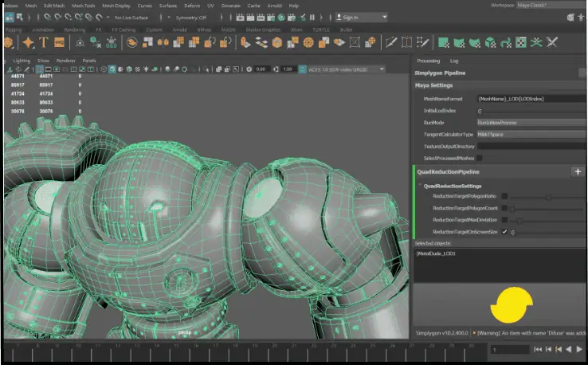The width and height of the screenshot is (588, 365).
Task: Click the yellow Simplygon process button
Action: tap(510, 304)
